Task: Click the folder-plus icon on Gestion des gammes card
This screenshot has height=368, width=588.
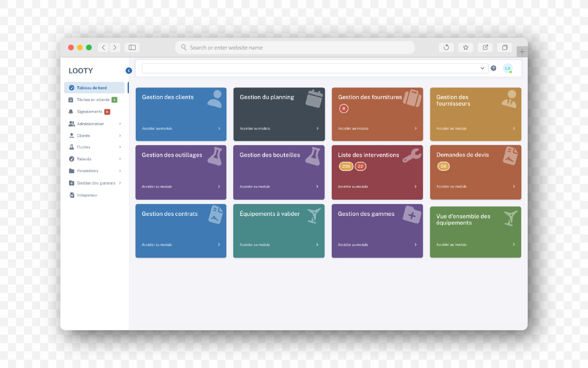Action: pos(412,214)
